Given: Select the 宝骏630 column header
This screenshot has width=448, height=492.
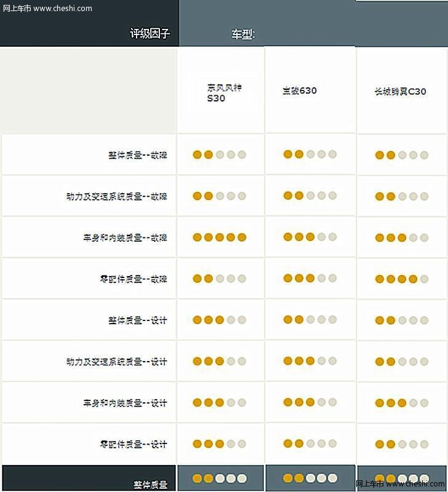Looking at the screenshot, I should click(300, 90).
